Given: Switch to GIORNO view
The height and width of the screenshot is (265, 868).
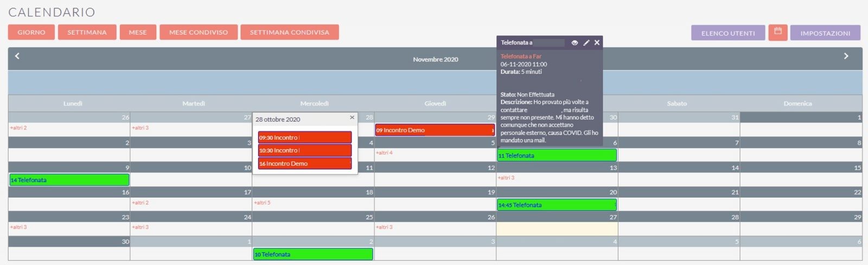Looking at the screenshot, I should pyautogui.click(x=31, y=32).
